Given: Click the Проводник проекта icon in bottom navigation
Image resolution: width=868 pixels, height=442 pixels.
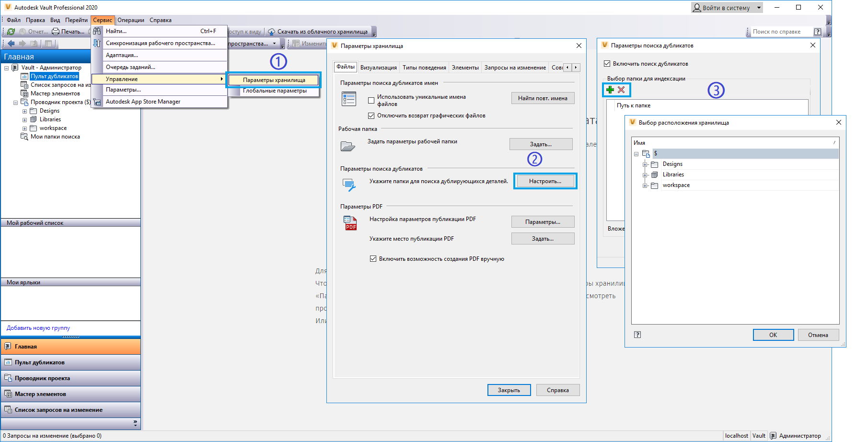Looking at the screenshot, I should point(8,378).
